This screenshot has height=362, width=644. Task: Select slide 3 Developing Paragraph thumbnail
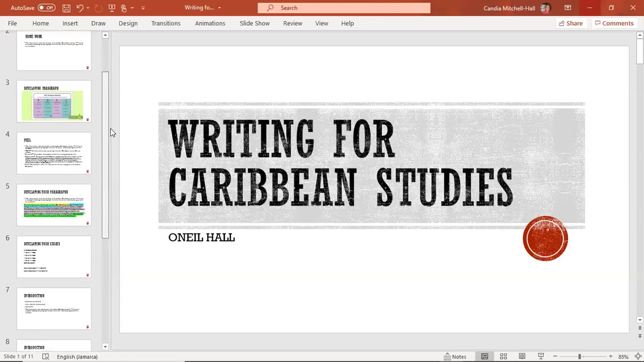pyautogui.click(x=54, y=101)
